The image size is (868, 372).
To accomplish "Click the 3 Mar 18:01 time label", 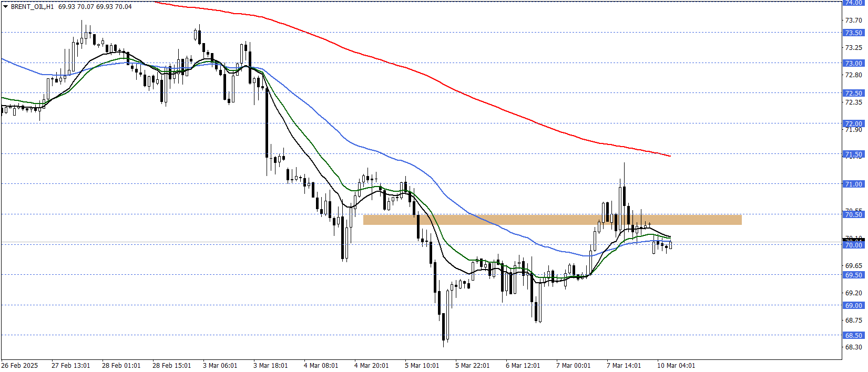I will (x=271, y=365).
